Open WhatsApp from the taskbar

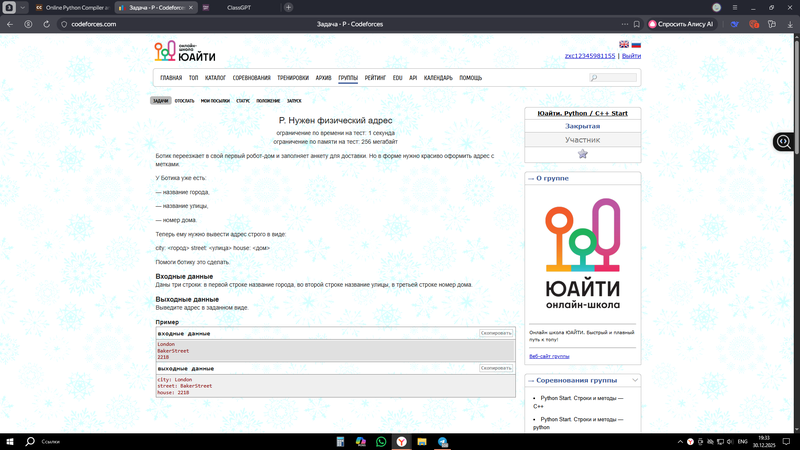381,441
